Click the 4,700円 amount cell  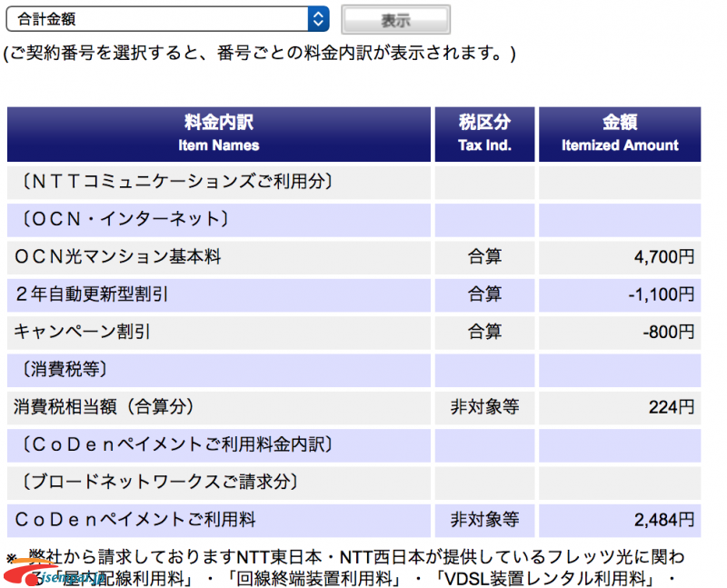(663, 257)
